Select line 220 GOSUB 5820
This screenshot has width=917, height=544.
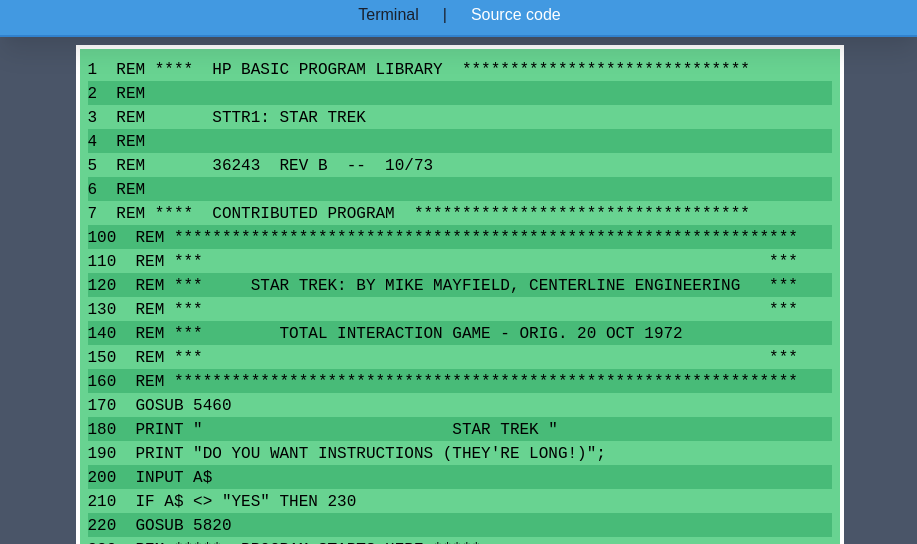click(x=460, y=525)
